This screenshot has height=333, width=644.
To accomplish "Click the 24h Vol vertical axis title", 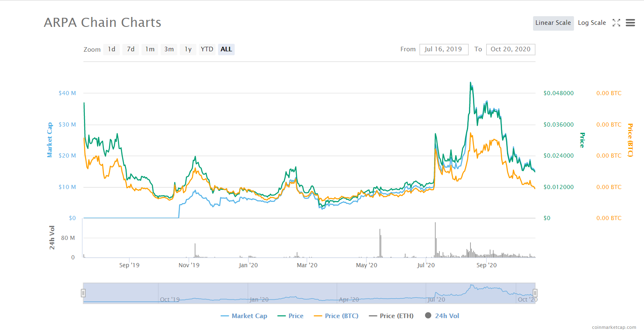I will pos(52,237).
